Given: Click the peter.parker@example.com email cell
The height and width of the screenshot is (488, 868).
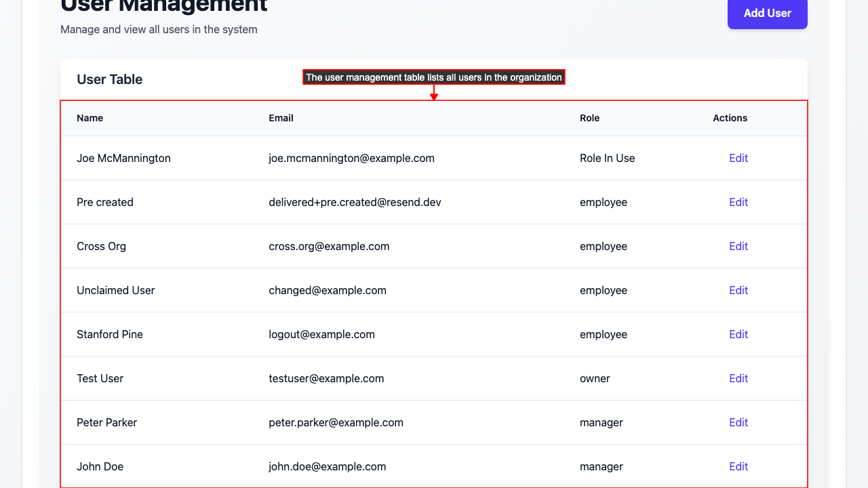Looking at the screenshot, I should point(336,422).
